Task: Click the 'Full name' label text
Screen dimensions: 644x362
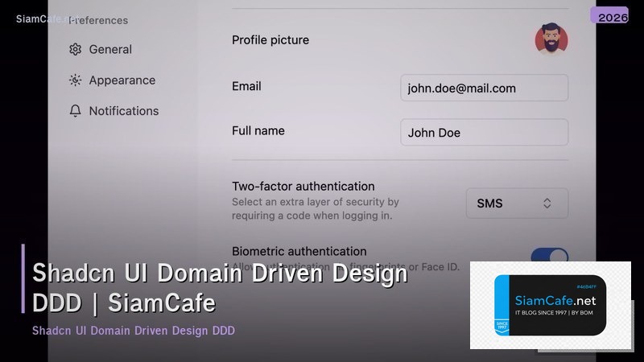Action: coord(258,131)
